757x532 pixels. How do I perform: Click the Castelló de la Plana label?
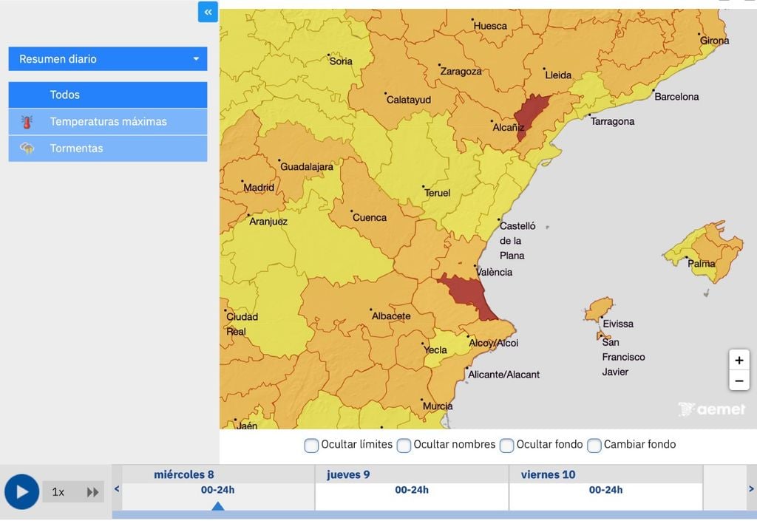point(517,240)
